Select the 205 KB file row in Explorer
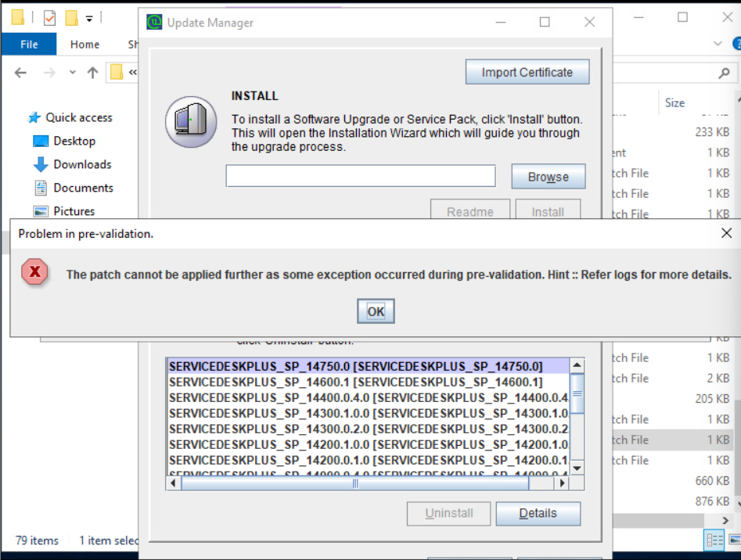The image size is (741, 560). click(x=674, y=399)
